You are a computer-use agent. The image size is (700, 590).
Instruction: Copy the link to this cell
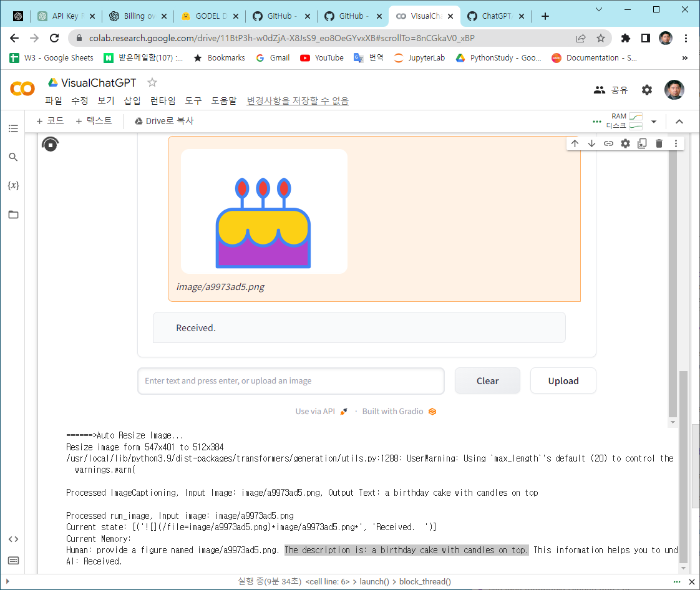click(x=608, y=143)
